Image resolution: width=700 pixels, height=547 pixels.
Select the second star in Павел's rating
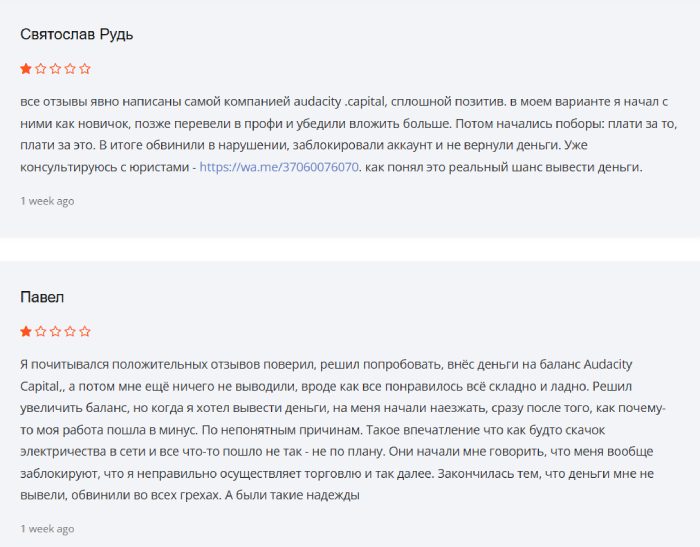point(40,331)
